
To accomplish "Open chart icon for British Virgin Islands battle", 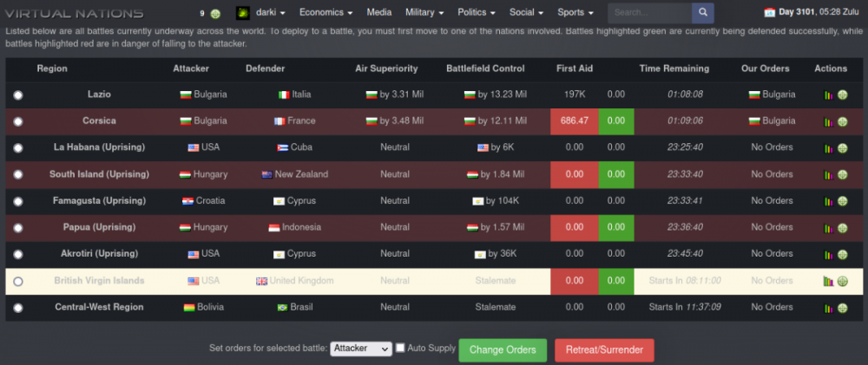I will pos(828,281).
